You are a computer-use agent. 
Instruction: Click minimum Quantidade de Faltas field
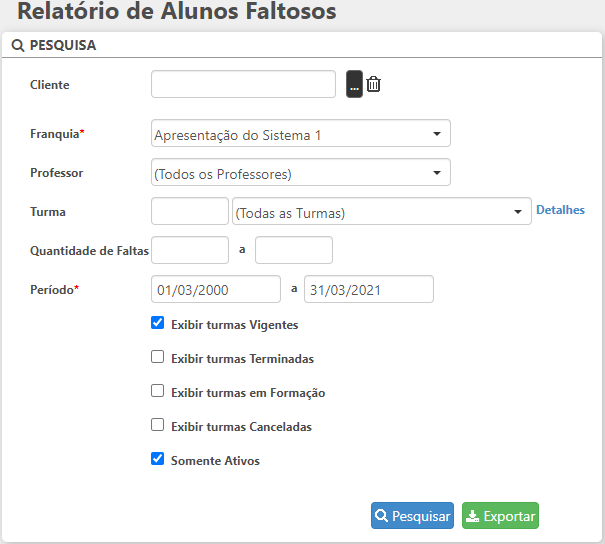(x=190, y=250)
